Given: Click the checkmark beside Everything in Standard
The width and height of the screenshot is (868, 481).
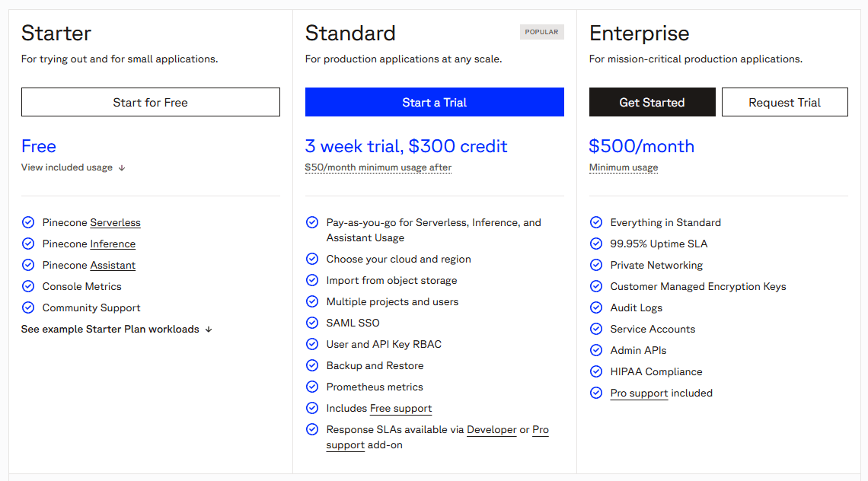Looking at the screenshot, I should point(596,222).
